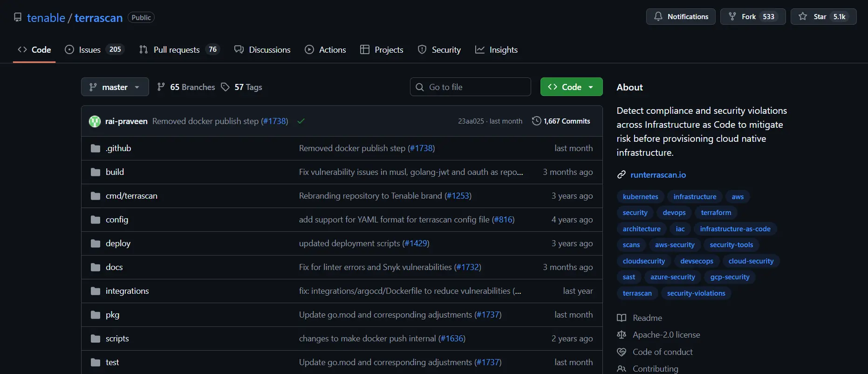Click the cmd/terrascan folder icon
868x374 pixels.
(96, 196)
